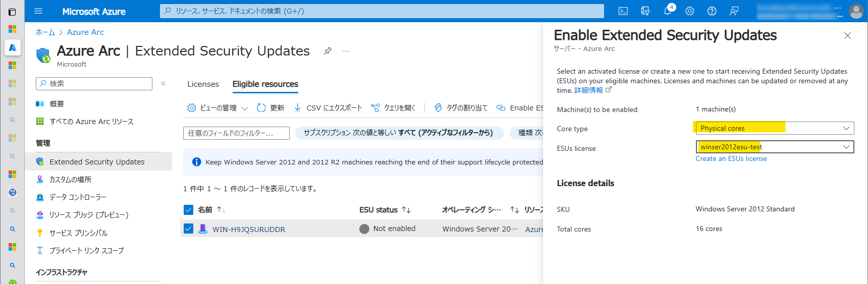Close the Enable Extended Security Updates panel
The image size is (868, 284).
[x=848, y=35]
